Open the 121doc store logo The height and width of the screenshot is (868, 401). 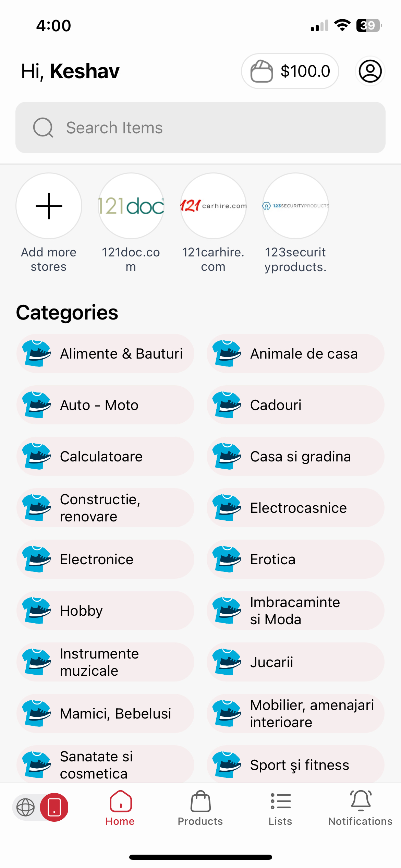[131, 206]
